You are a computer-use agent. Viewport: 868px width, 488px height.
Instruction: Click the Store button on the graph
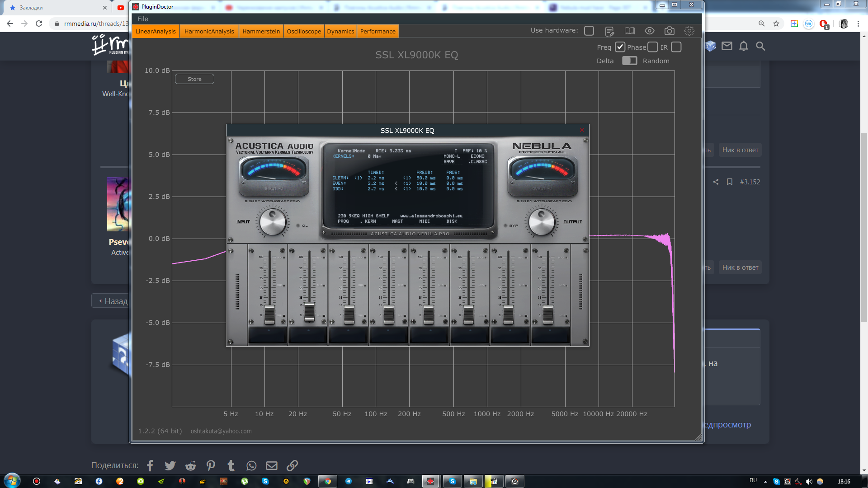click(194, 79)
